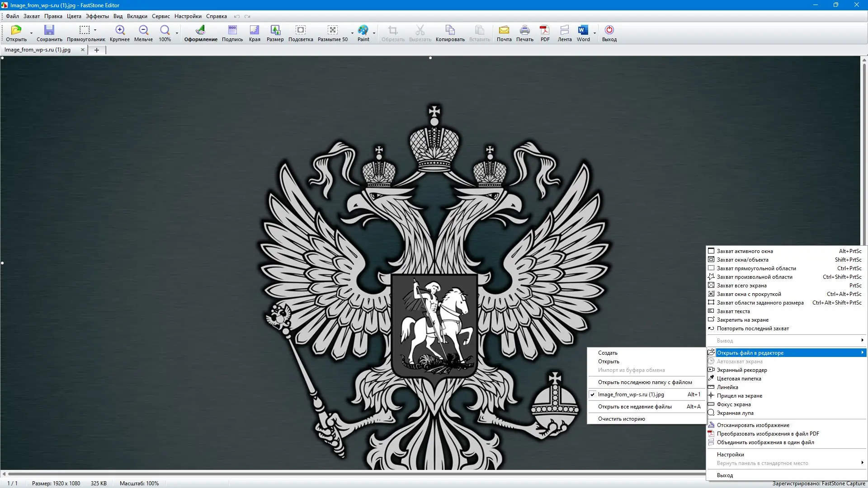Screen dimensions: 868x488
Task: Add new tab with plus button
Action: 96,50
